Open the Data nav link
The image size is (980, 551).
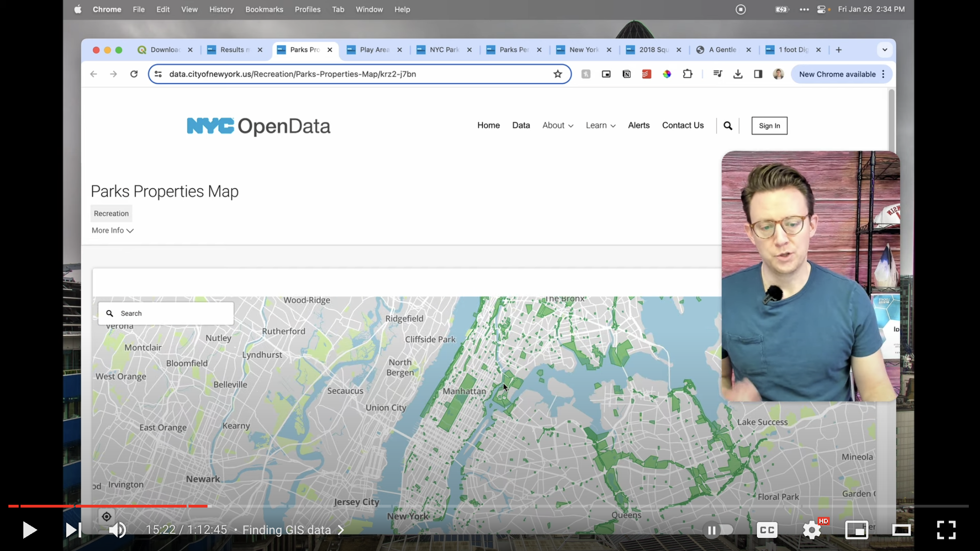521,125
